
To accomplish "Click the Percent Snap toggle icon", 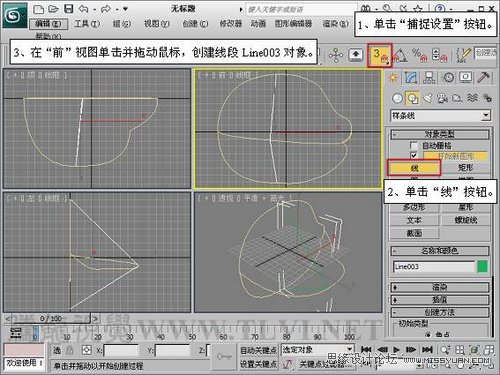I will tap(419, 55).
